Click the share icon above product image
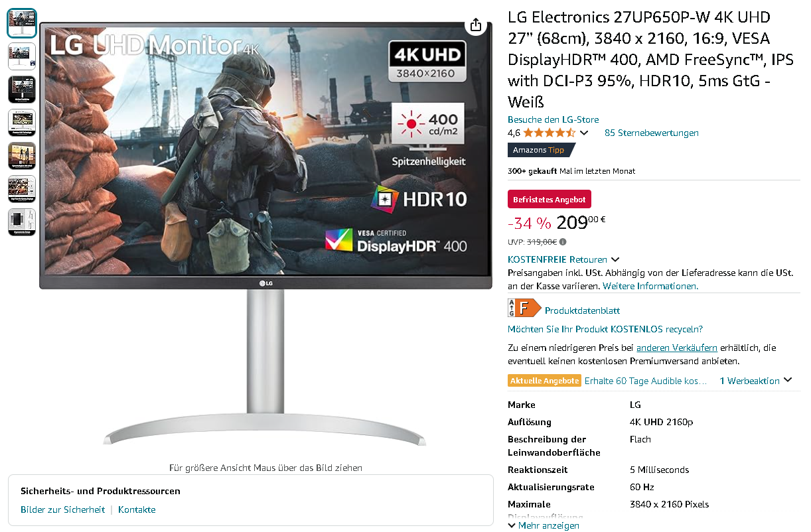This screenshot has height=532, width=811. 475,25
